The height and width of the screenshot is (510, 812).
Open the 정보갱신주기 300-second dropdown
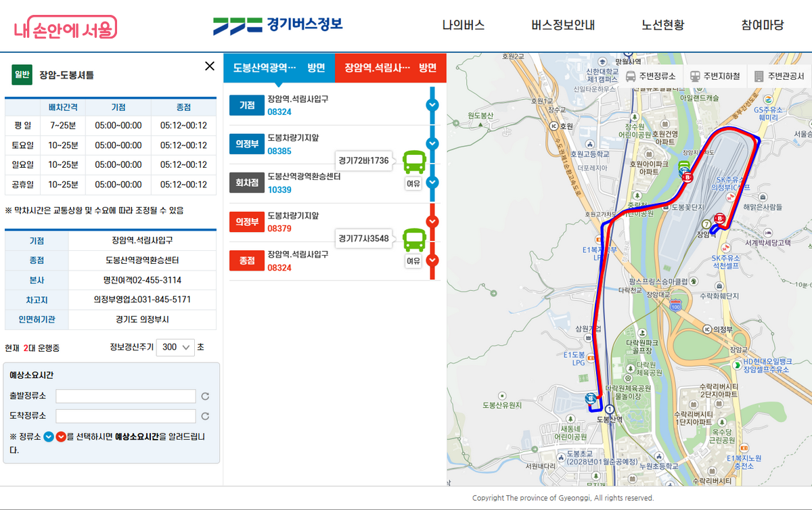pyautogui.click(x=175, y=347)
